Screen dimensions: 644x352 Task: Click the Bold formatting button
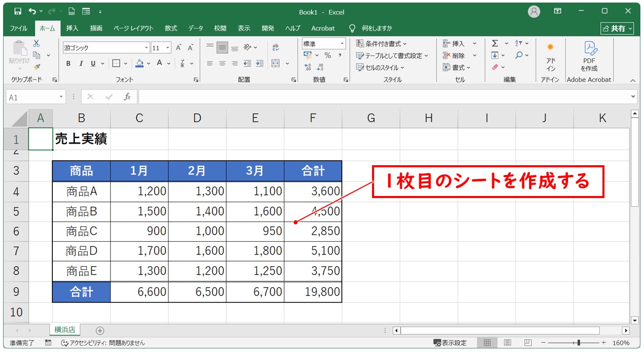point(68,64)
